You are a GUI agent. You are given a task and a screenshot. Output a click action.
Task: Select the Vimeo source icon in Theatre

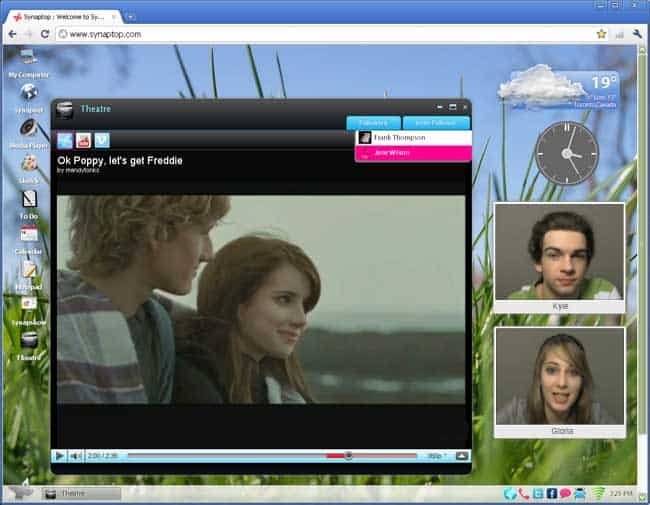(x=102, y=141)
